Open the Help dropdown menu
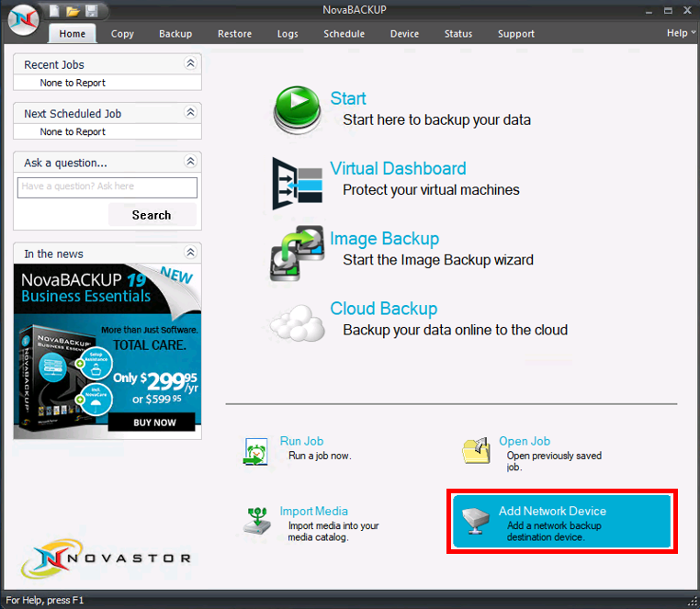Screen dimensions: 700x609 pyautogui.click(x=680, y=33)
